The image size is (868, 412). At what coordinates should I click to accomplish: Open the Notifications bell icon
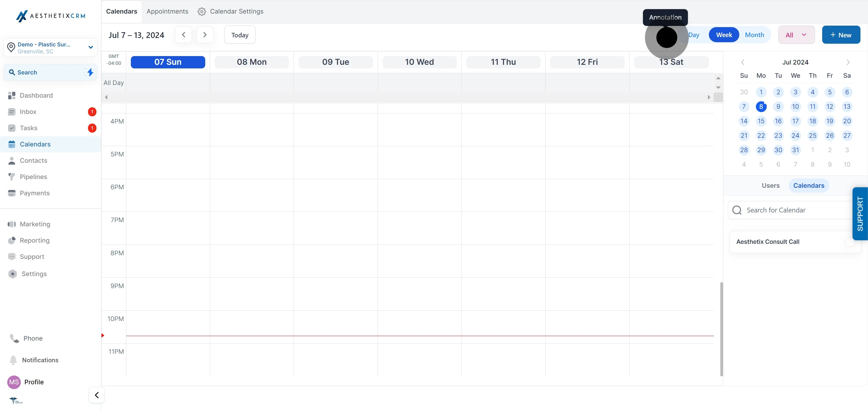point(13,360)
